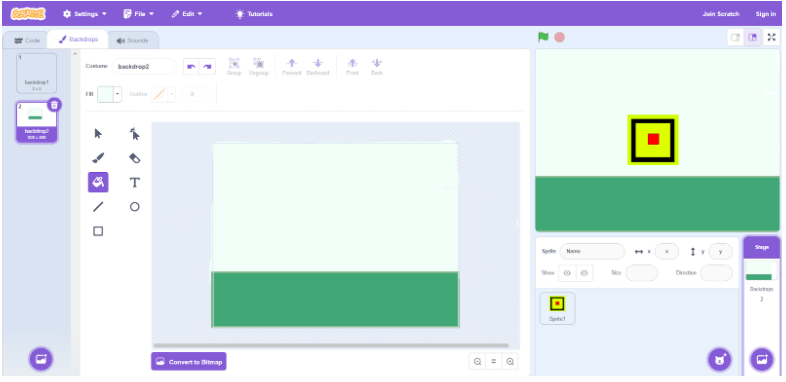This screenshot has width=786, height=382.
Task: Click the green flag to run
Action: [x=543, y=37]
